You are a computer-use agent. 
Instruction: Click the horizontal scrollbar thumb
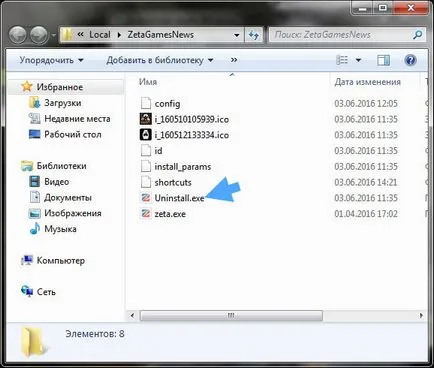click(x=231, y=315)
